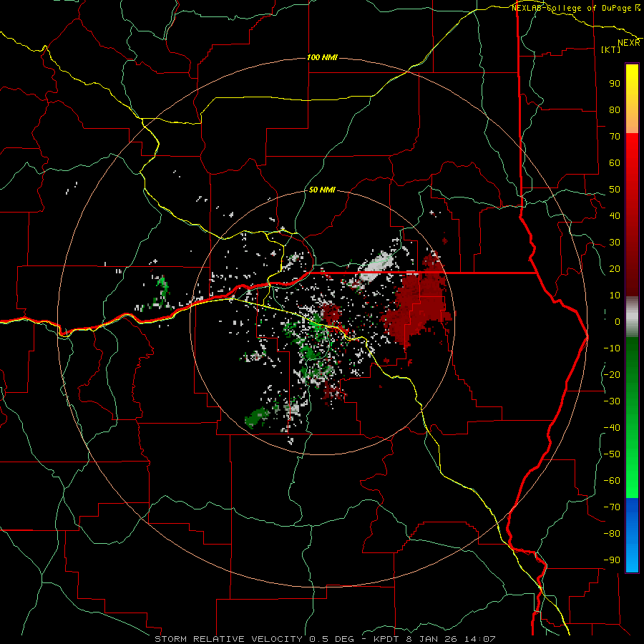Click the -20 label on the velocity scale

coord(612,374)
